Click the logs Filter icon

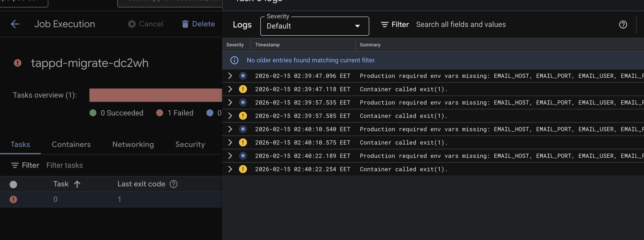(384, 25)
